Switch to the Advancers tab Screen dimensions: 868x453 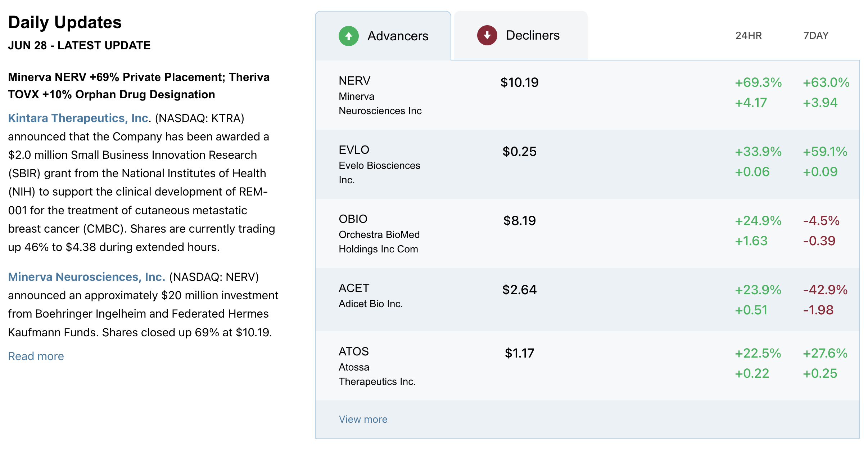[x=383, y=36]
